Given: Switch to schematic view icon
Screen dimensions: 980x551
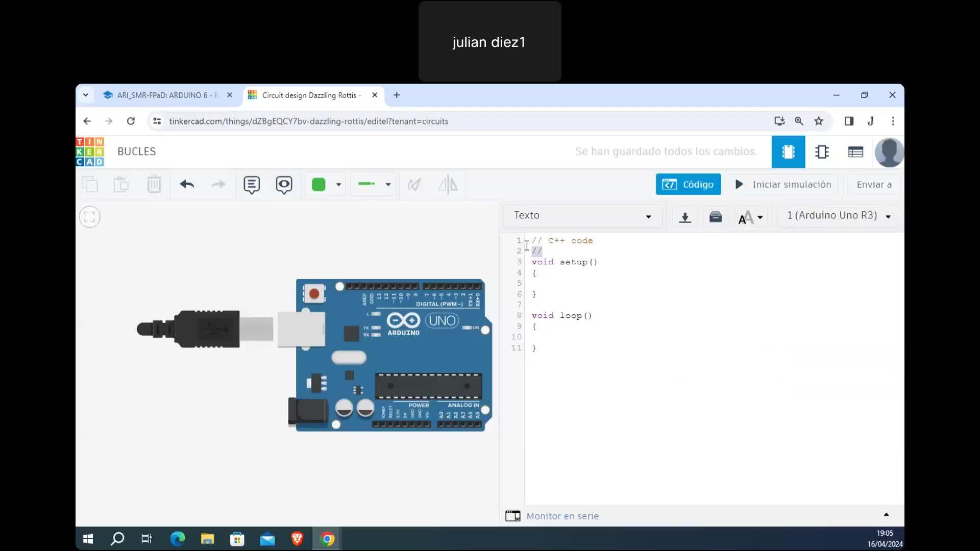Looking at the screenshot, I should (822, 152).
